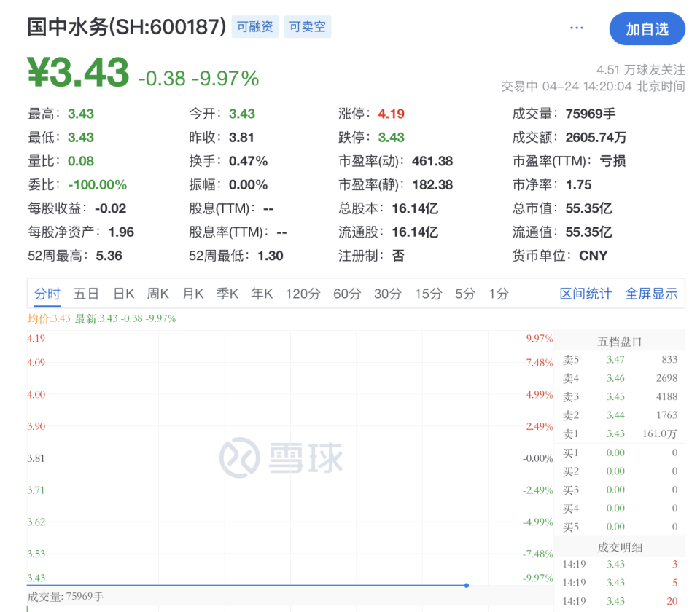Click the 成交明细 header
The image size is (700, 612).
click(620, 547)
